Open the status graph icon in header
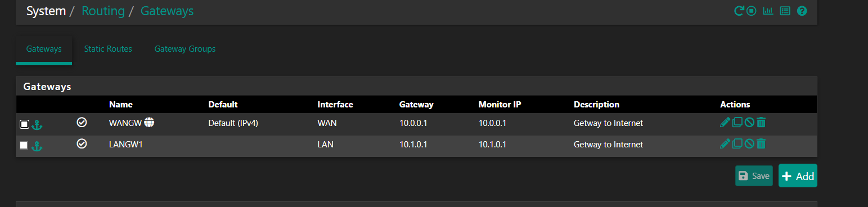The height and width of the screenshot is (207, 868). tap(768, 11)
